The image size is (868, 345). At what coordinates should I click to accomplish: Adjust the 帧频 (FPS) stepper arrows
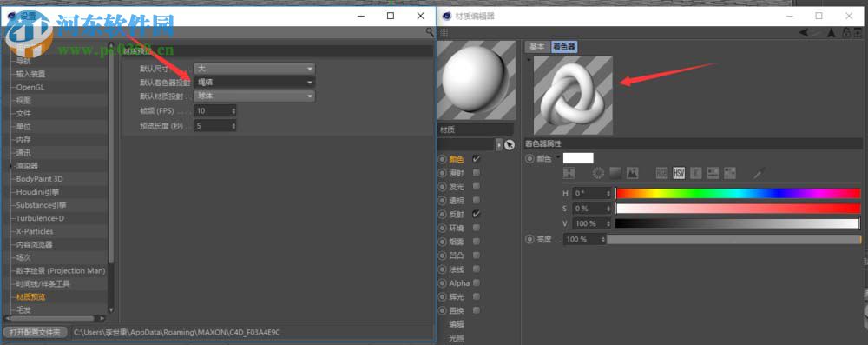pyautogui.click(x=233, y=111)
